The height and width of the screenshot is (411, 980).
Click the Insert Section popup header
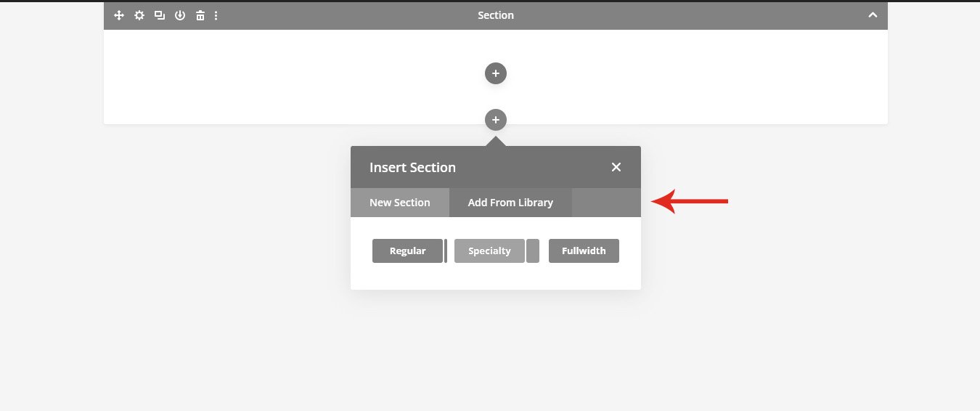[496, 167]
